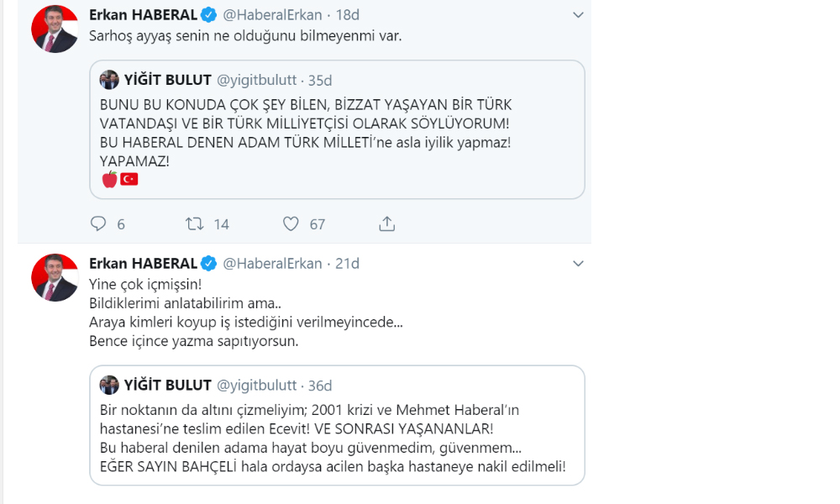This screenshot has height=504, width=840.
Task: Click the @yigitbulutt handle in the 36d quote
Action: [x=257, y=385]
